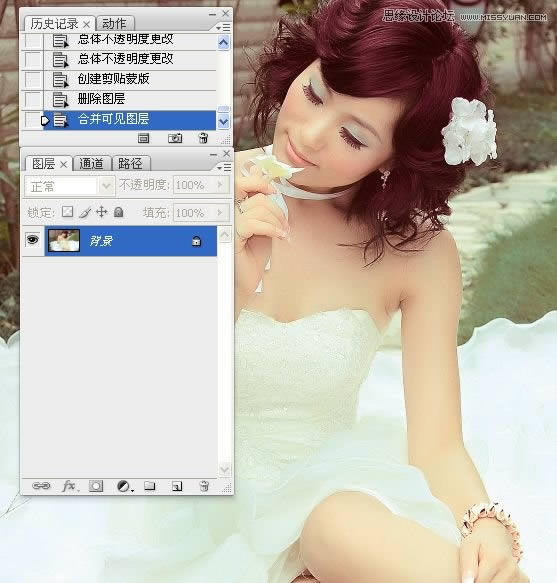Add a layer mask icon

coord(96,486)
